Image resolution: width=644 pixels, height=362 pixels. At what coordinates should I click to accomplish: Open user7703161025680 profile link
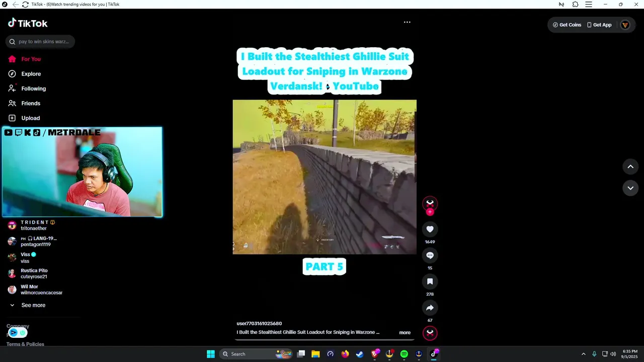coord(259,323)
